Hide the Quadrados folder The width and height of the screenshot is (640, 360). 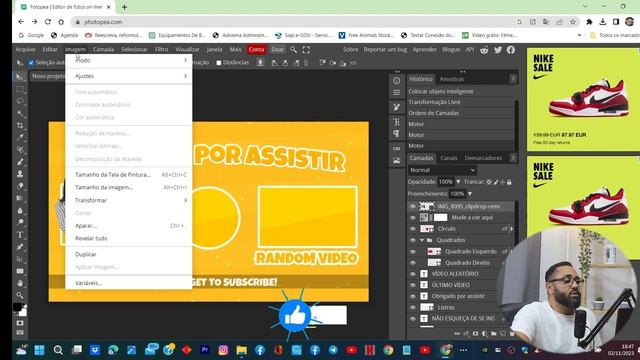(413, 240)
